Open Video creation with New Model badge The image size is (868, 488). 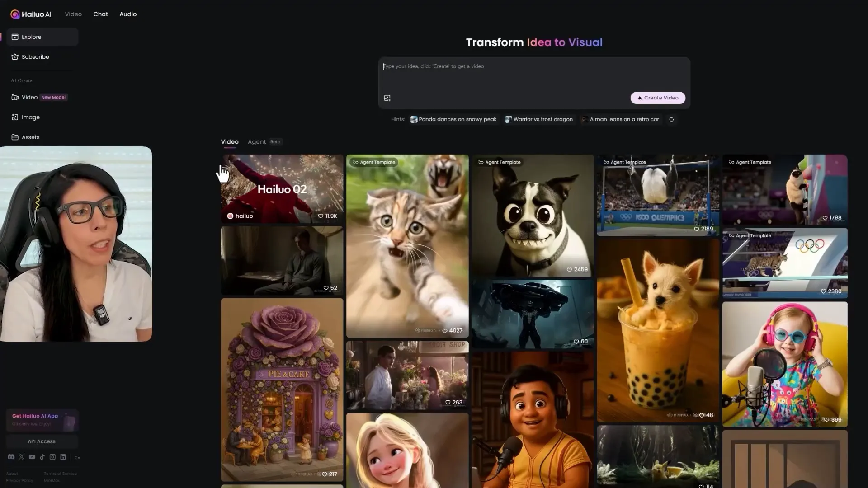(42, 97)
